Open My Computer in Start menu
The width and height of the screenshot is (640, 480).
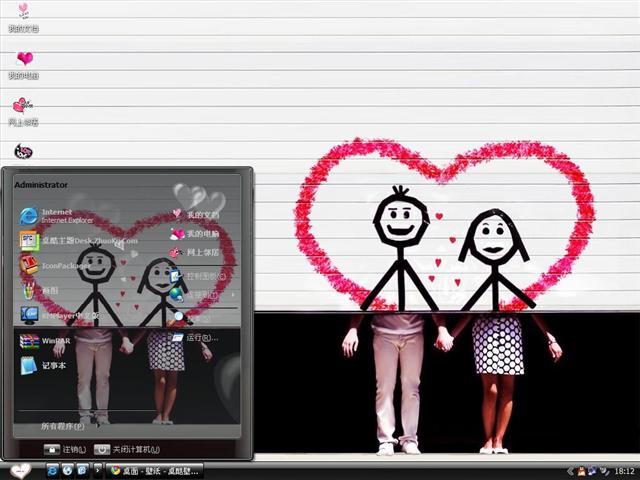pos(195,234)
